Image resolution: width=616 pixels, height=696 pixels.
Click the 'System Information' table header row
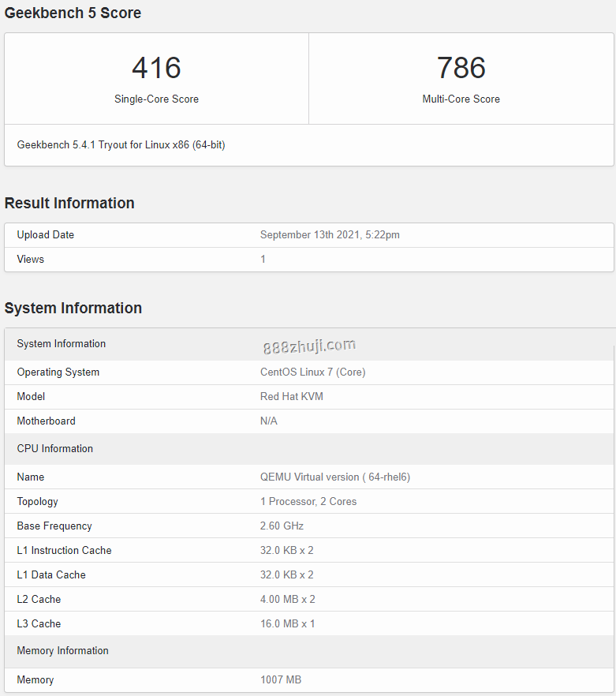(310, 344)
